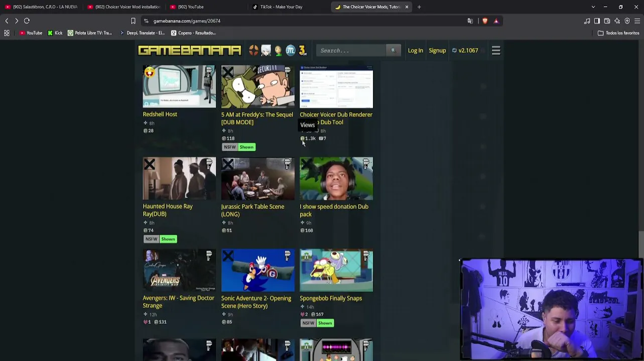Open the Spongebob Finally Snaps title

tap(331, 298)
